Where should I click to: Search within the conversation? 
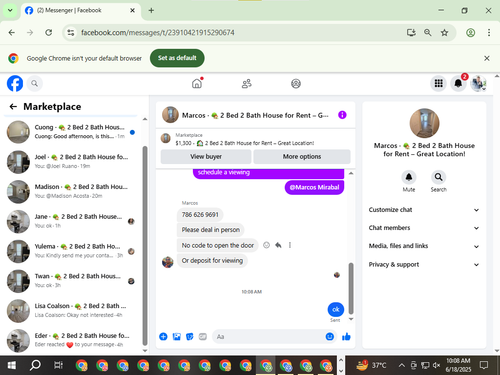click(439, 177)
